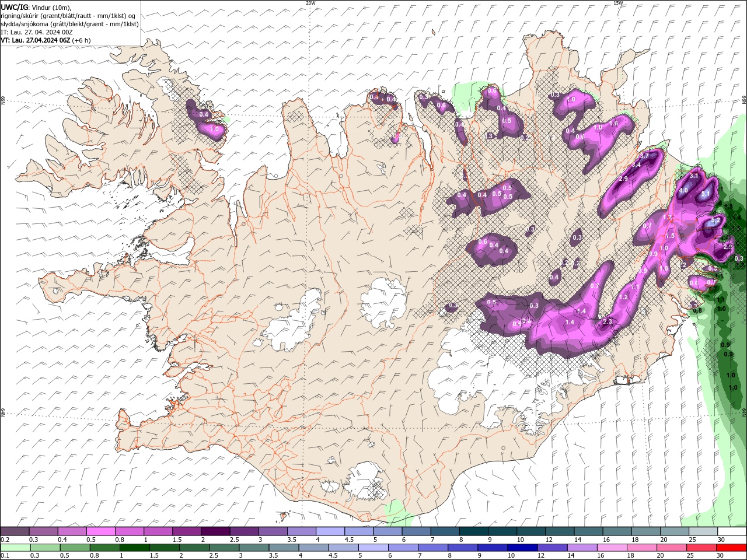Click the '15W' longitude label

click(x=618, y=3)
